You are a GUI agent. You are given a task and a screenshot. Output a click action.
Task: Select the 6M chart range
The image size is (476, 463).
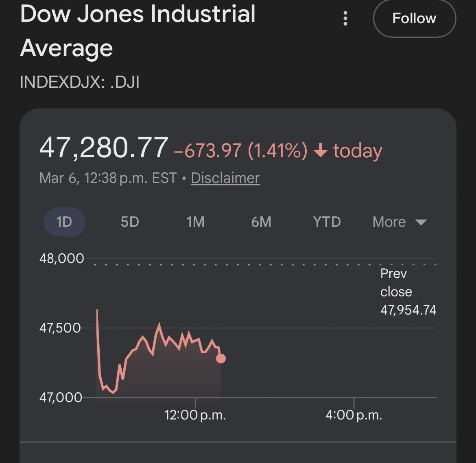(x=261, y=222)
